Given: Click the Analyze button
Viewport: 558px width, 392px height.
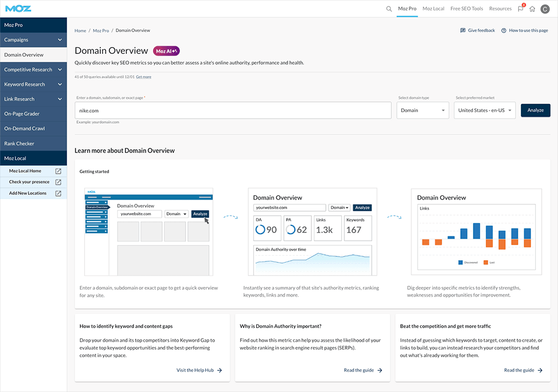Looking at the screenshot, I should pyautogui.click(x=535, y=111).
